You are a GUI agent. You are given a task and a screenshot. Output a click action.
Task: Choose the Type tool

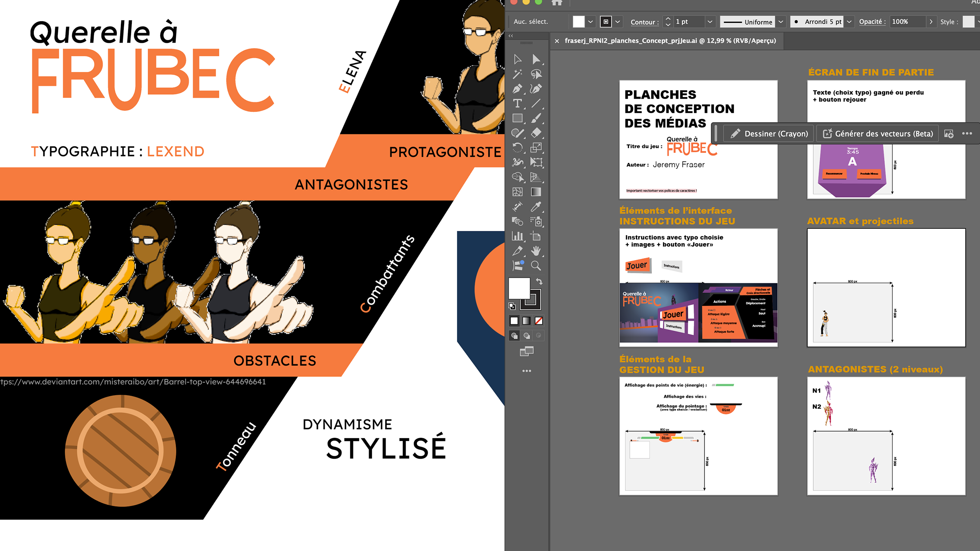point(517,104)
